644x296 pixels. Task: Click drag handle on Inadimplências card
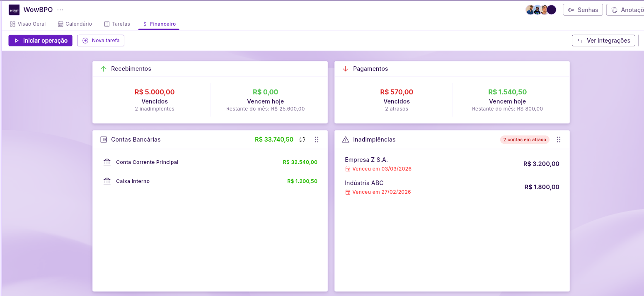tap(558, 140)
